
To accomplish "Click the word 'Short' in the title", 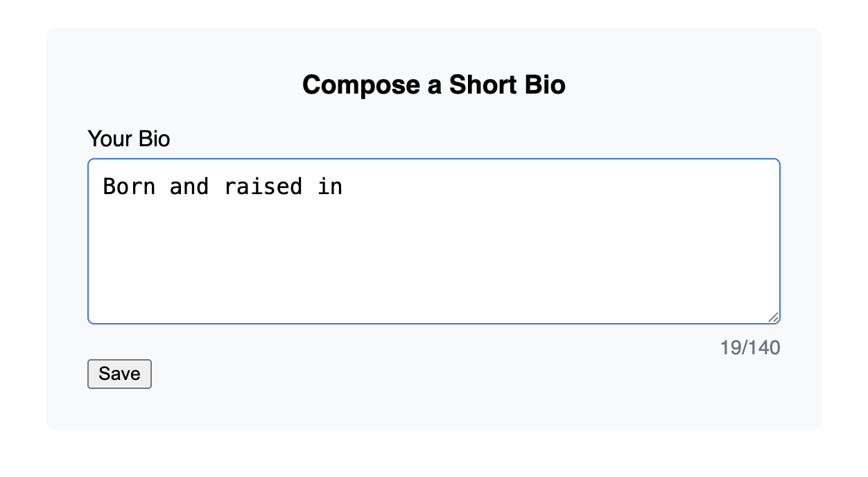I will pos(481,85).
